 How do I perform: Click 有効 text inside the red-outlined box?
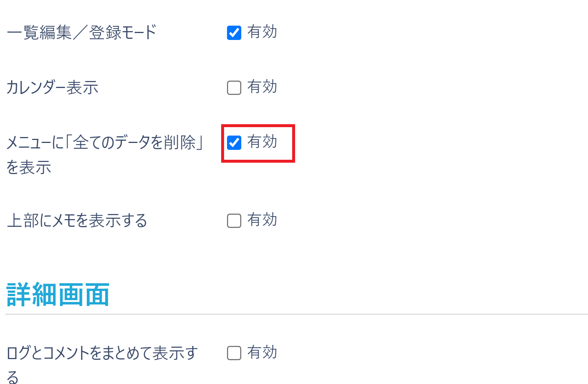(x=262, y=142)
